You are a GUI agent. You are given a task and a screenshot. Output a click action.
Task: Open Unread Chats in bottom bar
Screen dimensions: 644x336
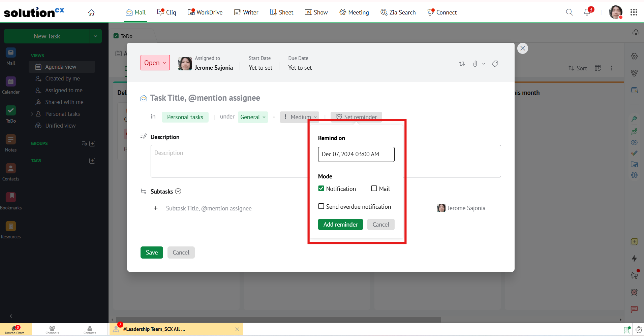(15, 330)
